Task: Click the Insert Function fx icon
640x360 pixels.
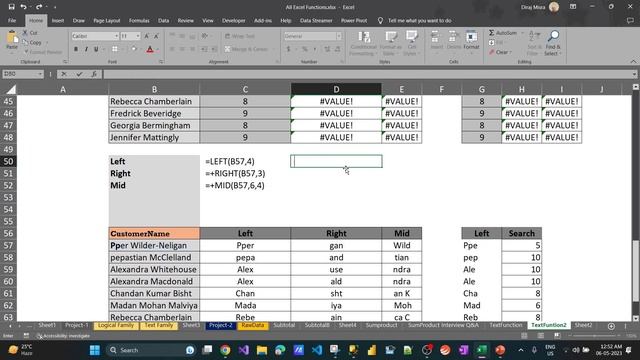Action: point(94,74)
